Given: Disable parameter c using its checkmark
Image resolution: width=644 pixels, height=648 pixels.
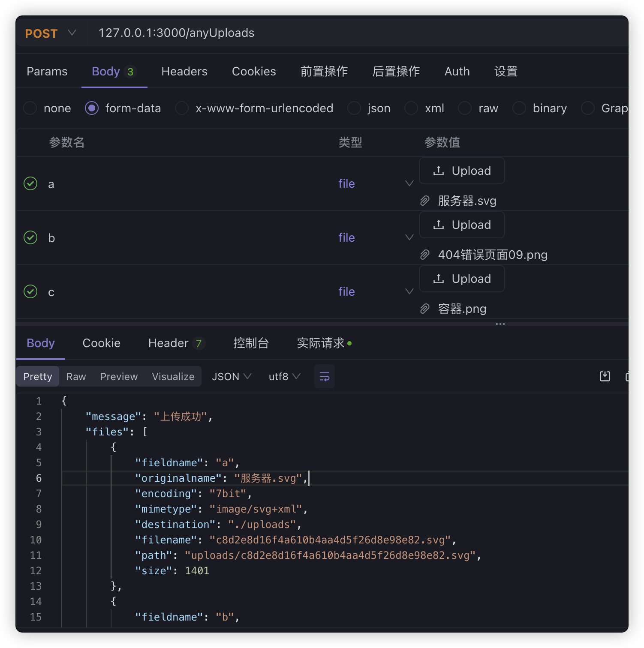Looking at the screenshot, I should coord(30,291).
